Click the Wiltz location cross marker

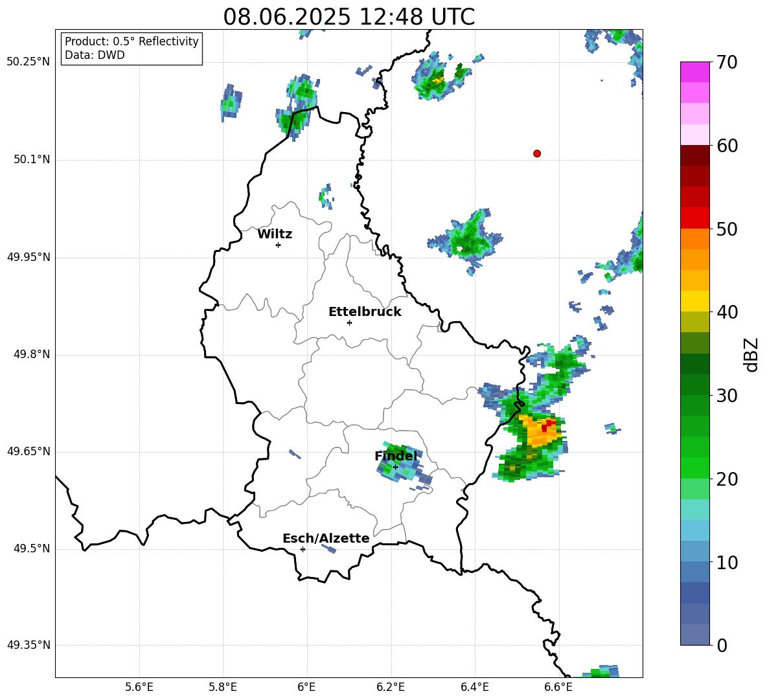(279, 245)
